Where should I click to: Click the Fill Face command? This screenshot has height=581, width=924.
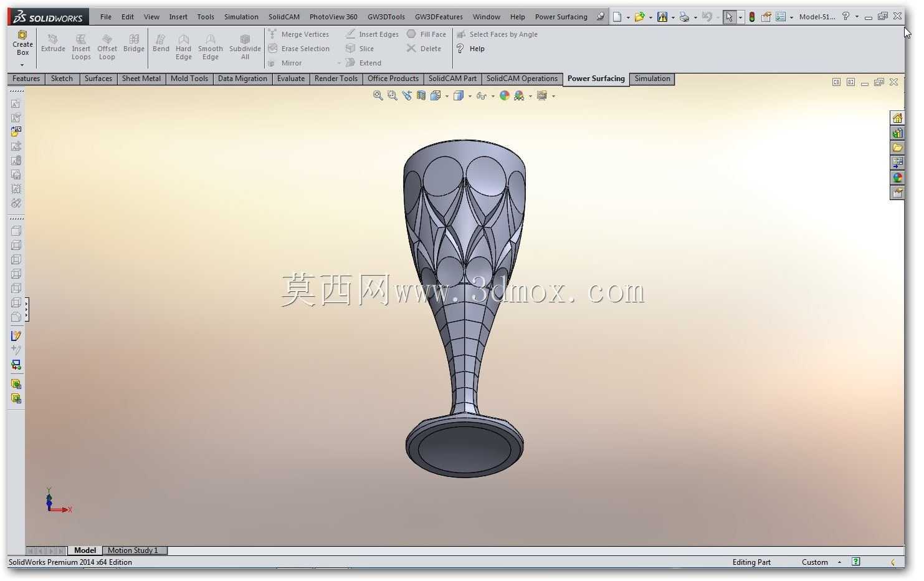pos(427,34)
